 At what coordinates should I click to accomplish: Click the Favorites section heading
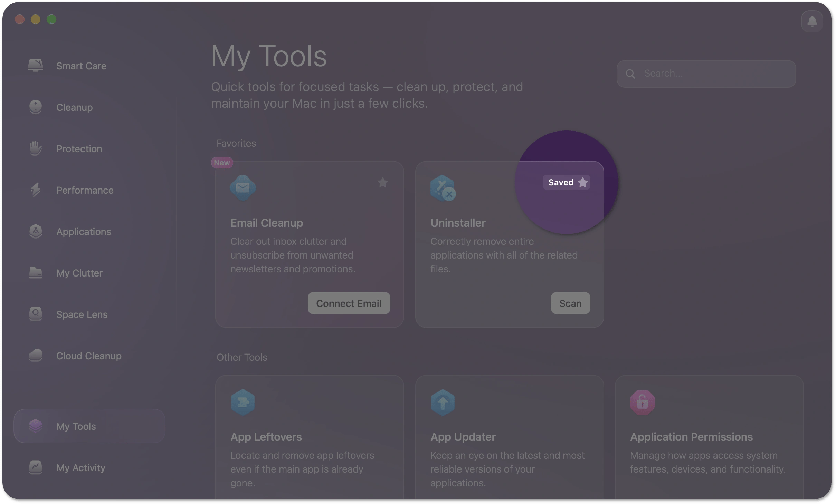[x=236, y=143]
